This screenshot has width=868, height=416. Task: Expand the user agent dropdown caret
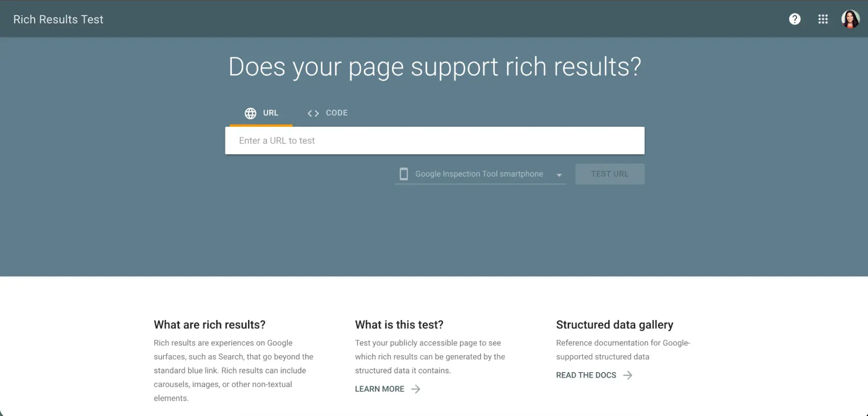(559, 175)
